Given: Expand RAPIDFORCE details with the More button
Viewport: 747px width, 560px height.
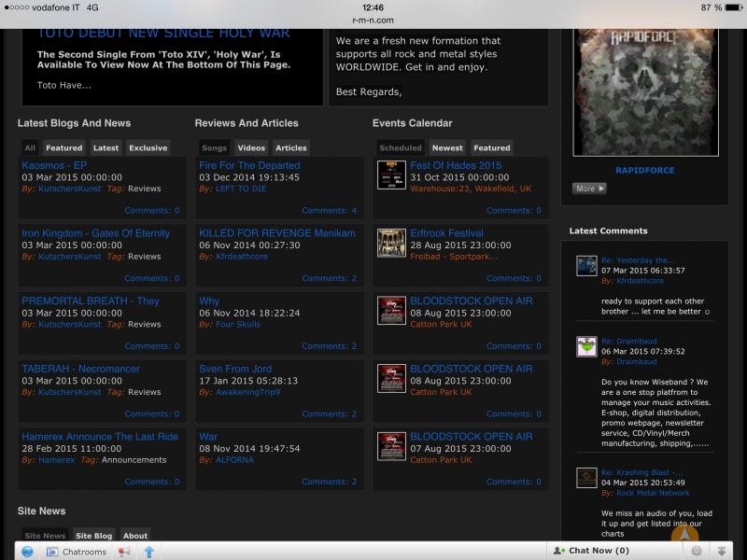Looking at the screenshot, I should [x=589, y=189].
